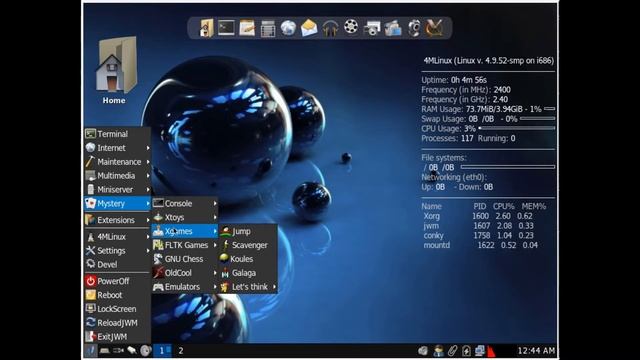Launch the webcam icon in the dock
This screenshot has height=360, width=640.
tap(414, 28)
